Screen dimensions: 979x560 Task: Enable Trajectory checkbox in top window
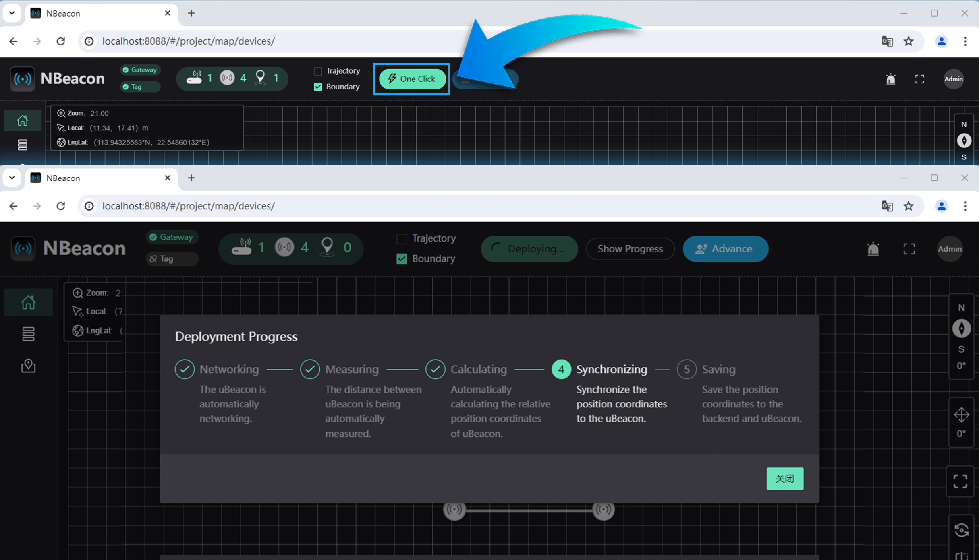[318, 71]
